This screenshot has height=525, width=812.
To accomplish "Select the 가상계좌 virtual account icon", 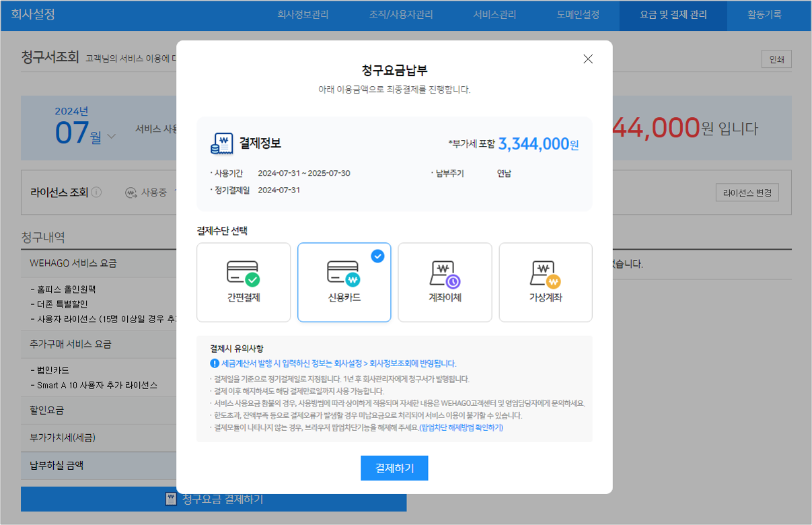I will tap(545, 273).
